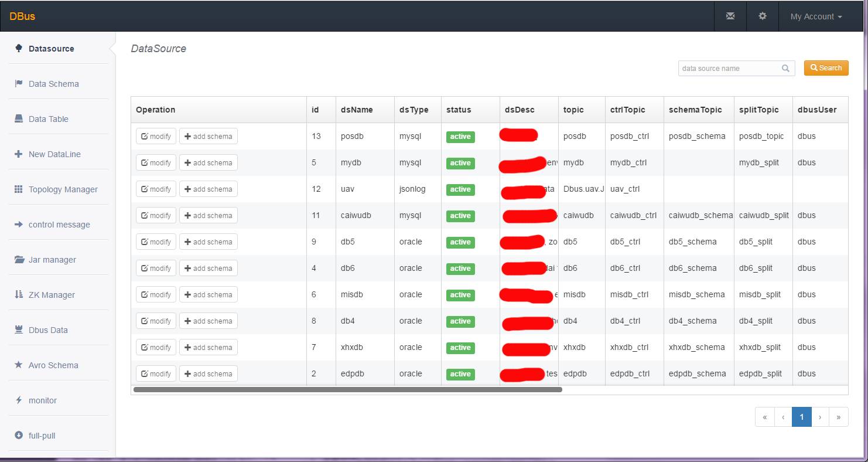Viewport: 868px width, 462px height.
Task: Click modify for the posdb datasource
Action: (156, 137)
